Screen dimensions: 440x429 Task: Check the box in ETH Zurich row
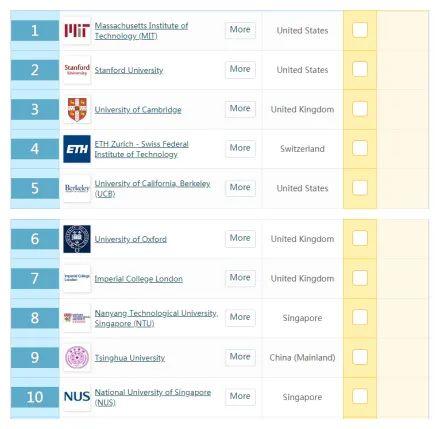point(360,148)
